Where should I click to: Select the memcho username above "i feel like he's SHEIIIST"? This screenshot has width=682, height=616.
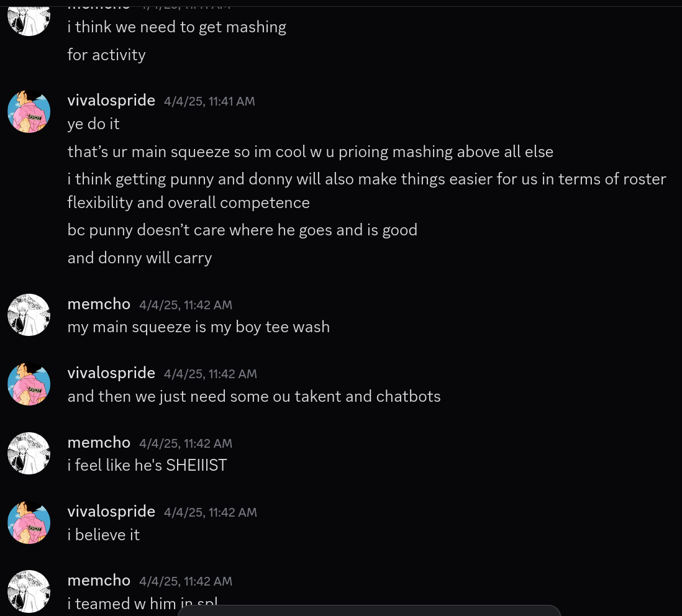click(x=99, y=442)
